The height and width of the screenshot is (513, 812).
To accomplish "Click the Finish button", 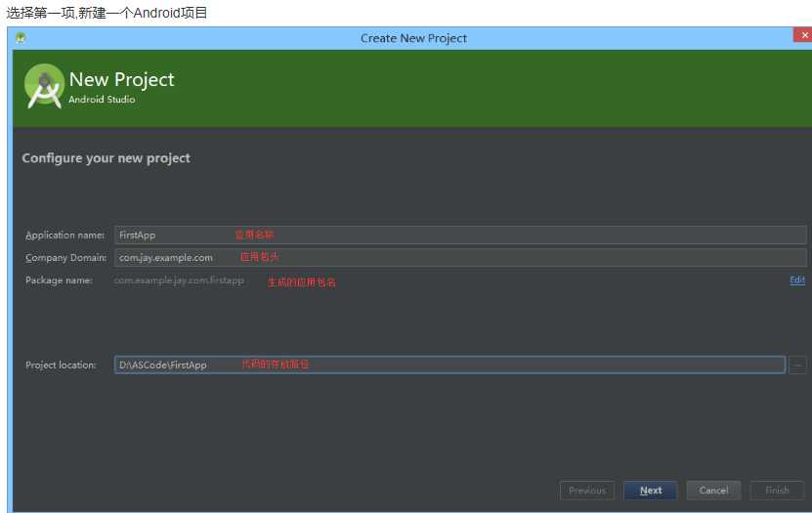I will [x=777, y=491].
